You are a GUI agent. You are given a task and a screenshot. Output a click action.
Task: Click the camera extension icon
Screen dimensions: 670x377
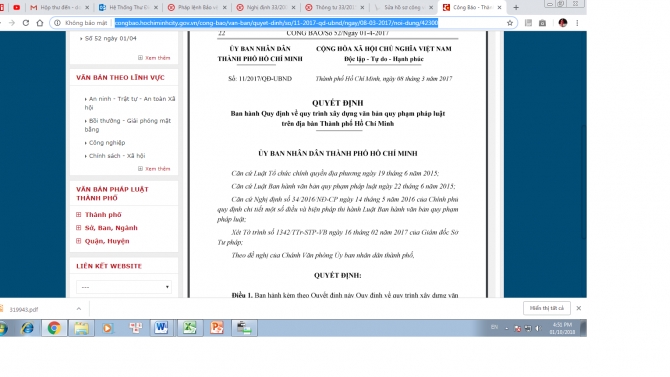pos(542,23)
